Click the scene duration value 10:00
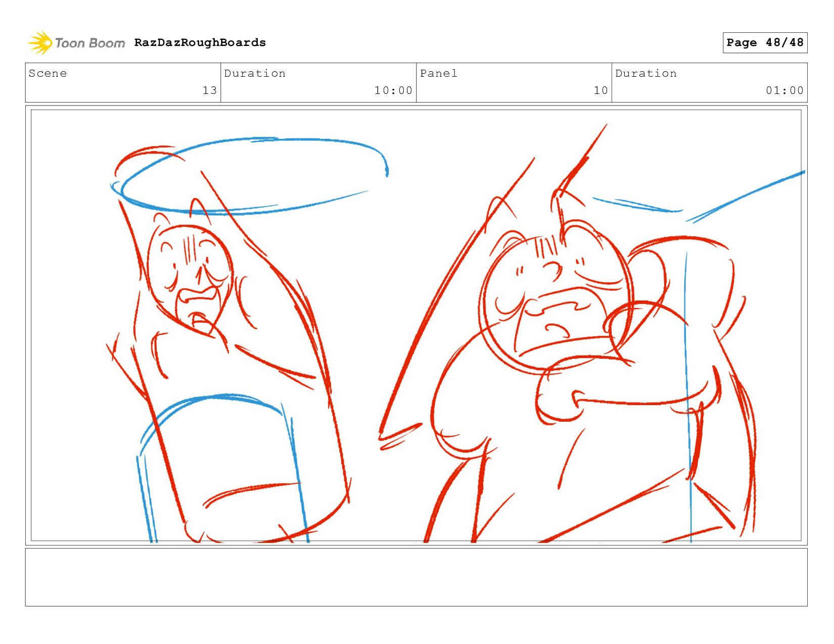This screenshot has height=644, width=834. [393, 90]
